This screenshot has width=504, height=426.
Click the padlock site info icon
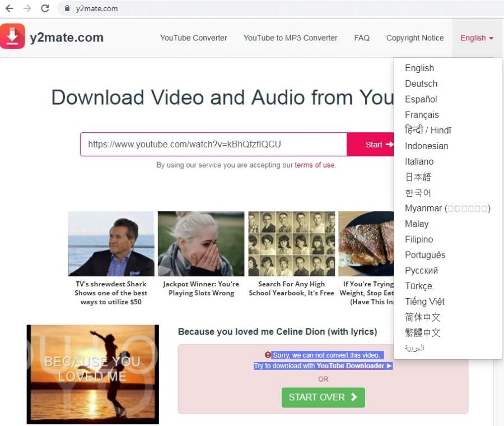pyautogui.click(x=67, y=8)
